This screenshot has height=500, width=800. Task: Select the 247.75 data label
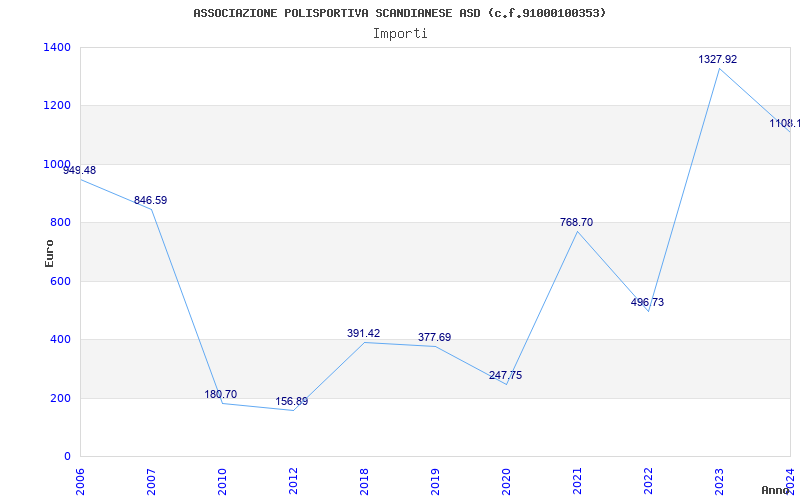[x=506, y=376]
